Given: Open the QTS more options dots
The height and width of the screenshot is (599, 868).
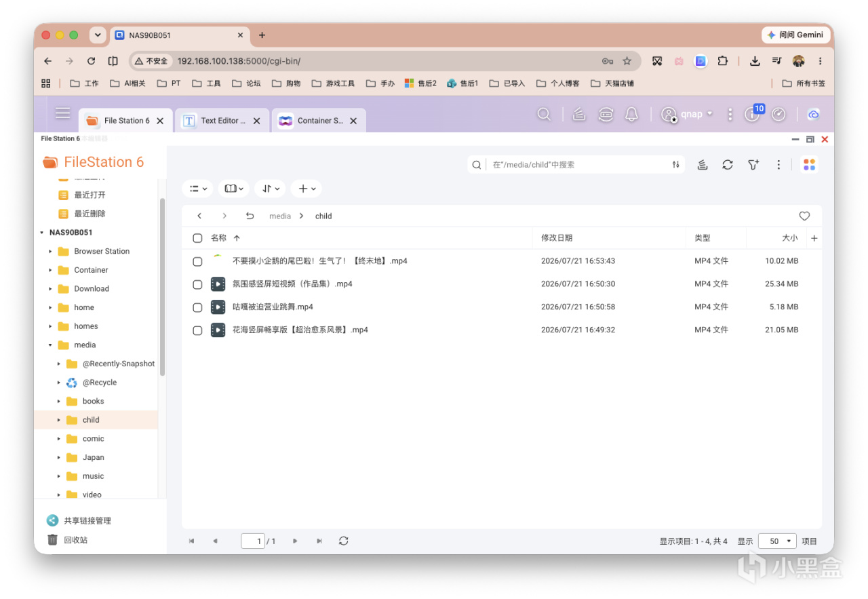Looking at the screenshot, I should click(x=730, y=115).
